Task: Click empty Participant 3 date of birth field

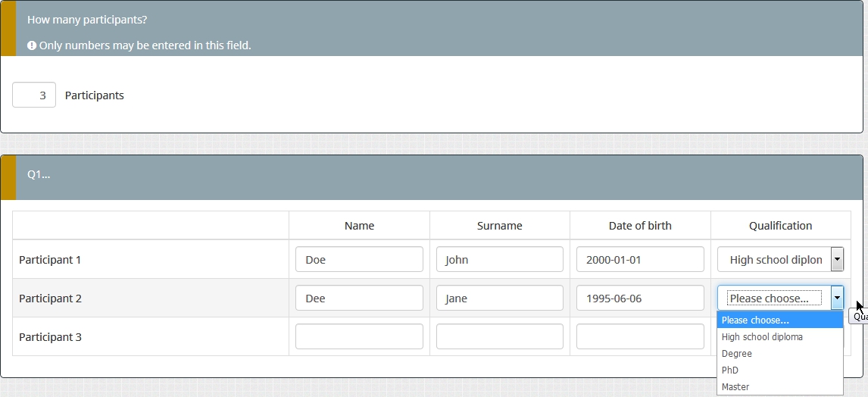Action: 640,337
